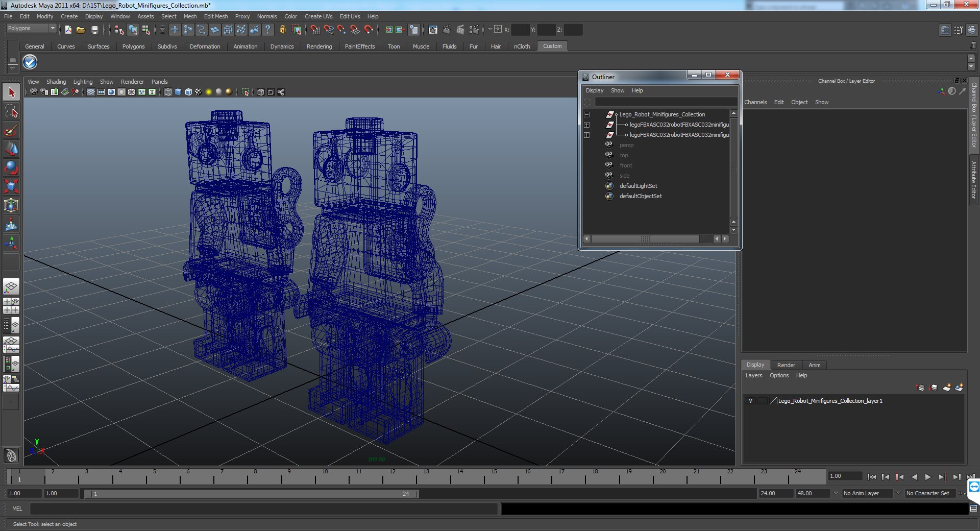Move selected layer down in list
The width and height of the screenshot is (980, 531).
point(934,388)
